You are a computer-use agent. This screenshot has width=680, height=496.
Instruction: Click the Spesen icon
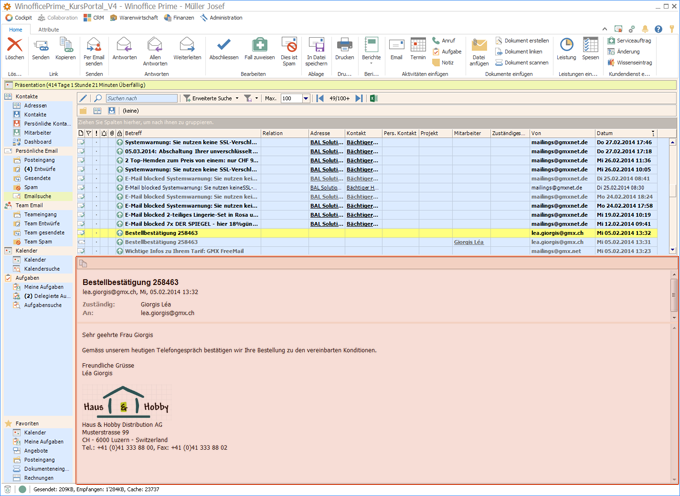[591, 45]
